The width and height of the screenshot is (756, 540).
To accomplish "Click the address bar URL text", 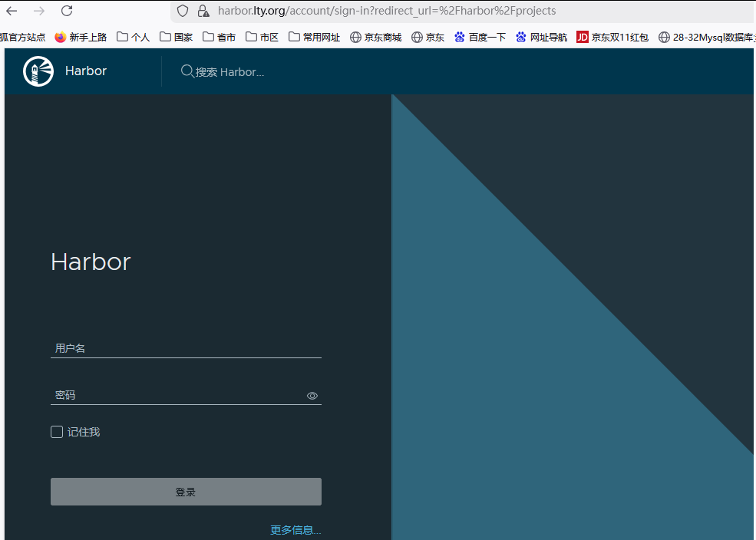I will coord(387,11).
